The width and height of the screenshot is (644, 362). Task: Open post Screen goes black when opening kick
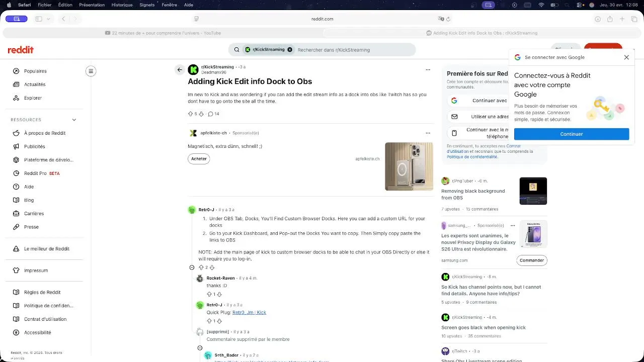coord(484,328)
